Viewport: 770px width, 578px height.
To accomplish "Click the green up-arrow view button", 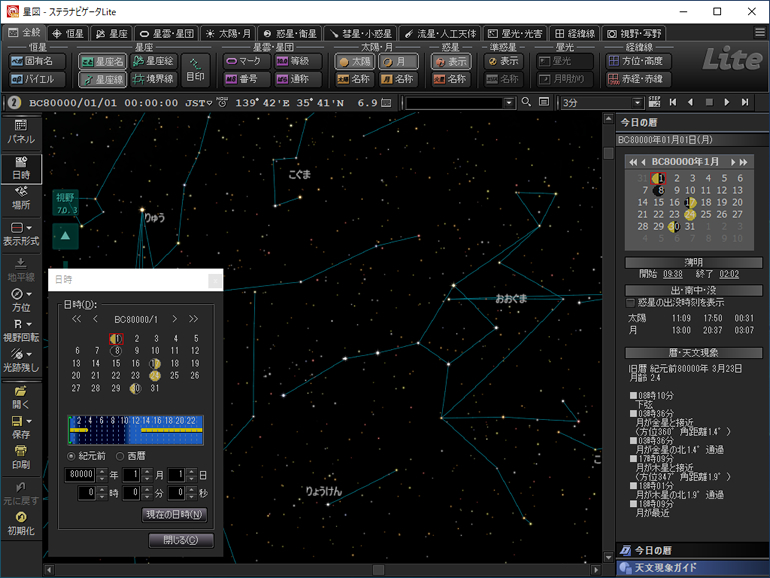I will click(x=65, y=236).
